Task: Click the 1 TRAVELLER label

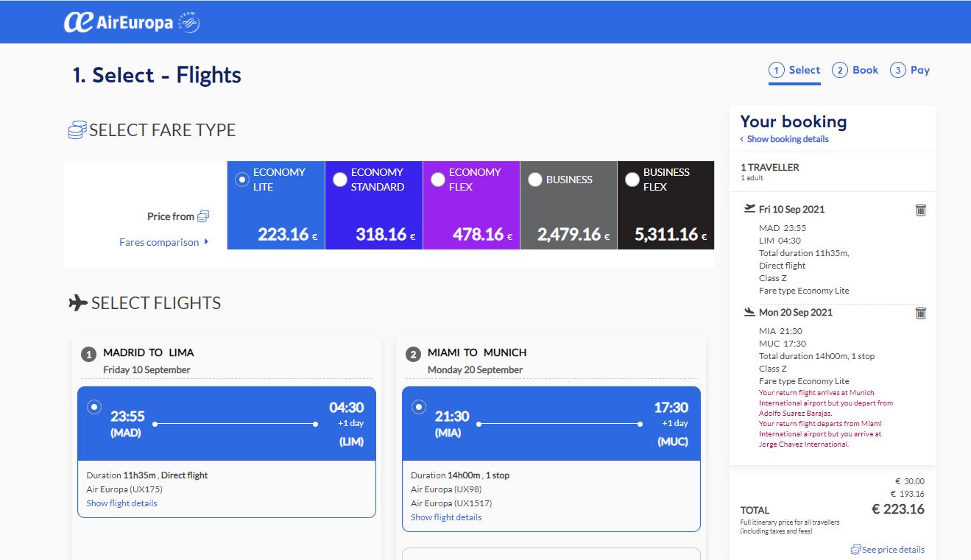Action: pyautogui.click(x=769, y=167)
